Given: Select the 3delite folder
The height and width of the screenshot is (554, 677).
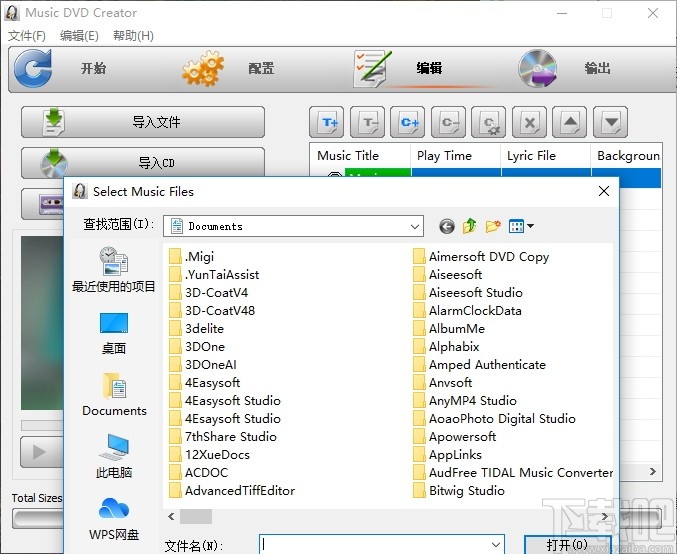Looking at the screenshot, I should (196, 329).
